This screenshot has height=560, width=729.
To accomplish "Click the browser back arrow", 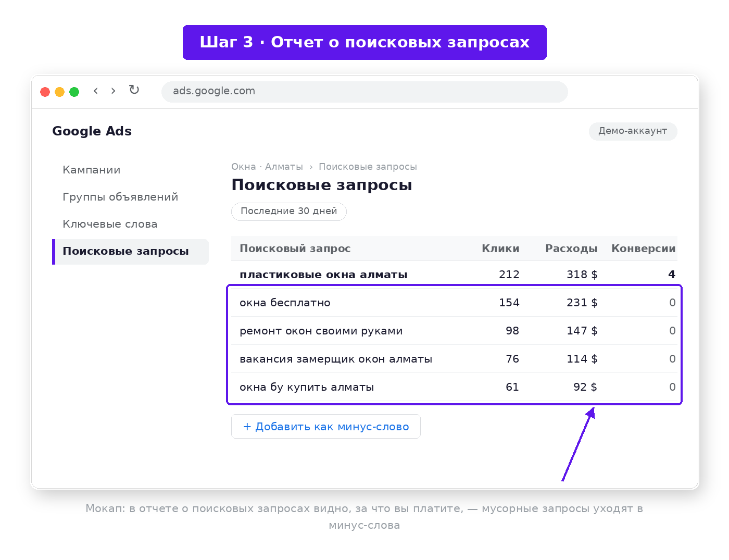I will coord(96,91).
